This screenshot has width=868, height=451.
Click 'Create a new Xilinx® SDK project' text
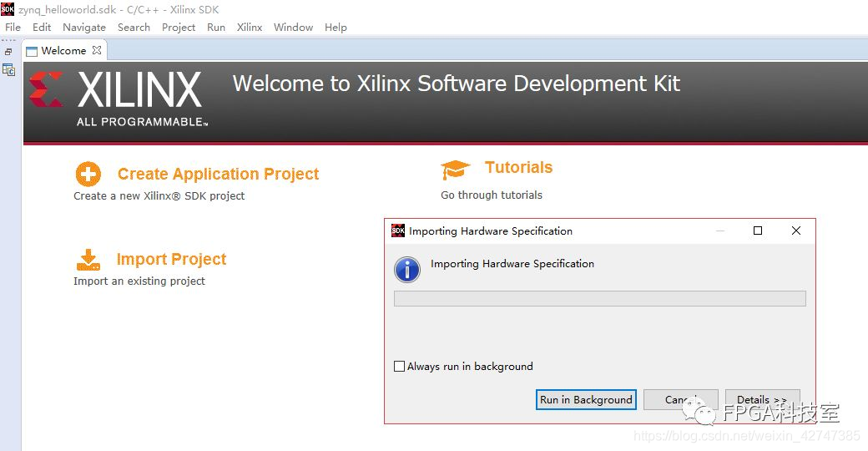pyautogui.click(x=159, y=195)
